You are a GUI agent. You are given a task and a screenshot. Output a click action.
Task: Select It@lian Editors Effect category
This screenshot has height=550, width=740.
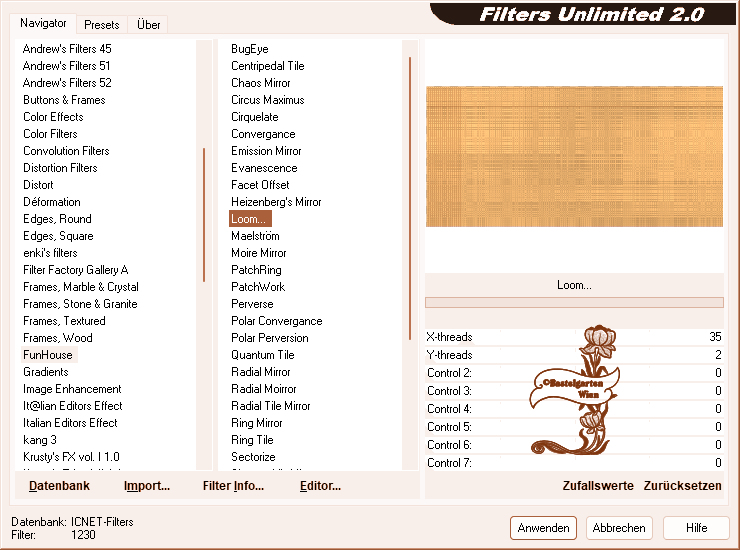point(73,406)
